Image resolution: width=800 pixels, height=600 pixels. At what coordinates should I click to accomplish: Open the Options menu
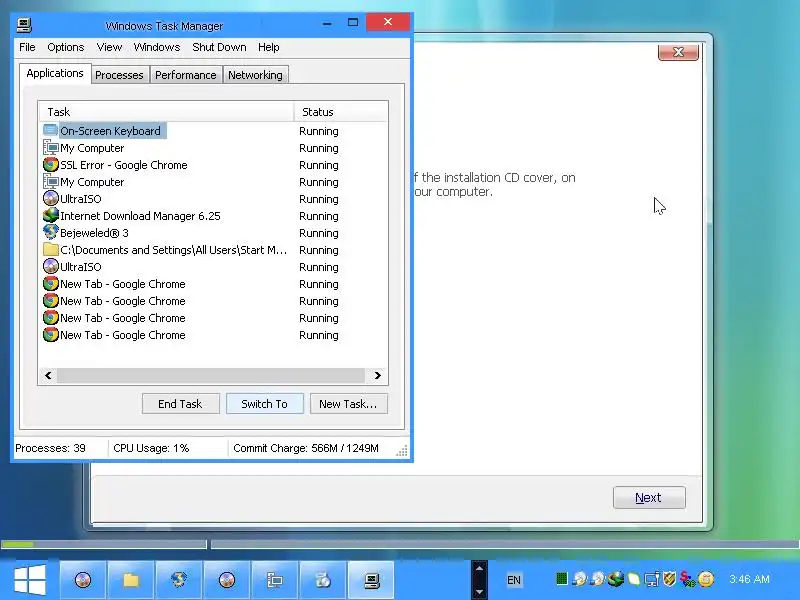coord(65,47)
